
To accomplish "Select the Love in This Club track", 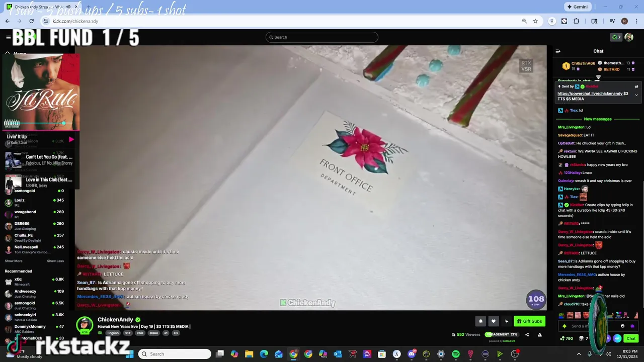I will click(x=40, y=182).
